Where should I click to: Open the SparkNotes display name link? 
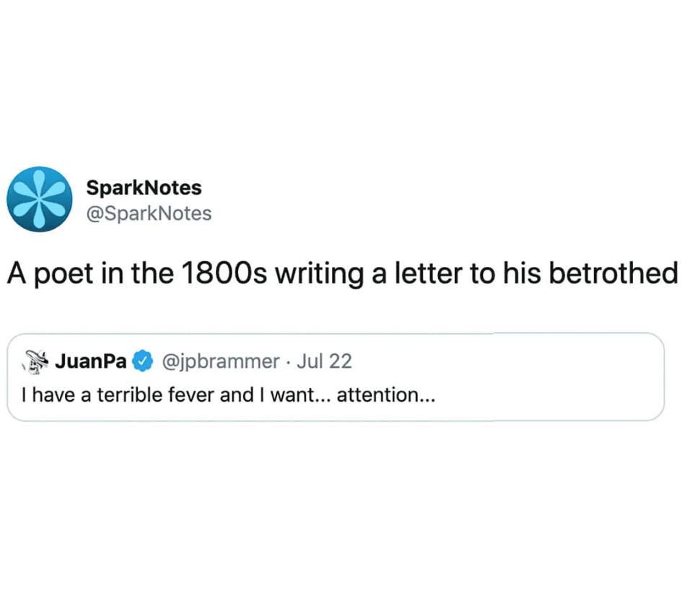144,188
